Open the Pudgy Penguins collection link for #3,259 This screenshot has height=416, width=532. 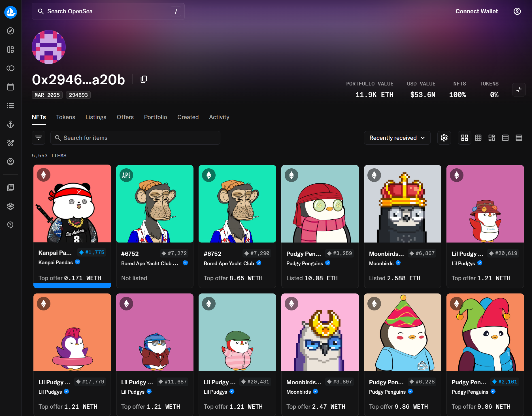(305, 263)
